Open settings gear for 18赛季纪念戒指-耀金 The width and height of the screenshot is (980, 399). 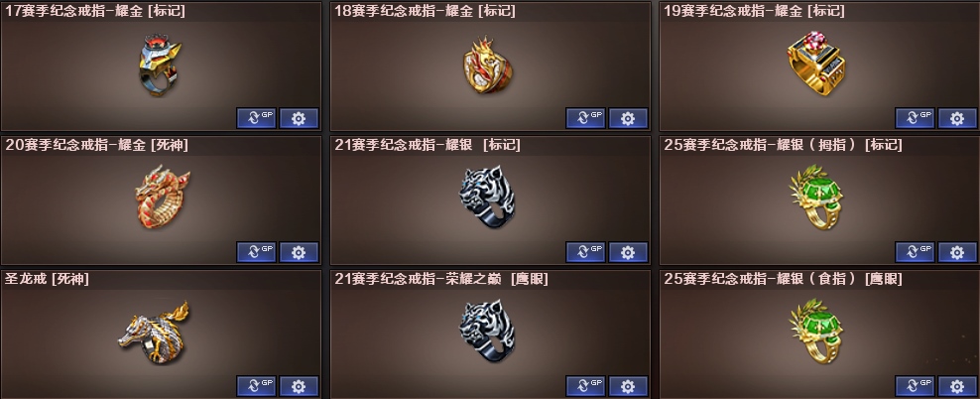click(628, 118)
